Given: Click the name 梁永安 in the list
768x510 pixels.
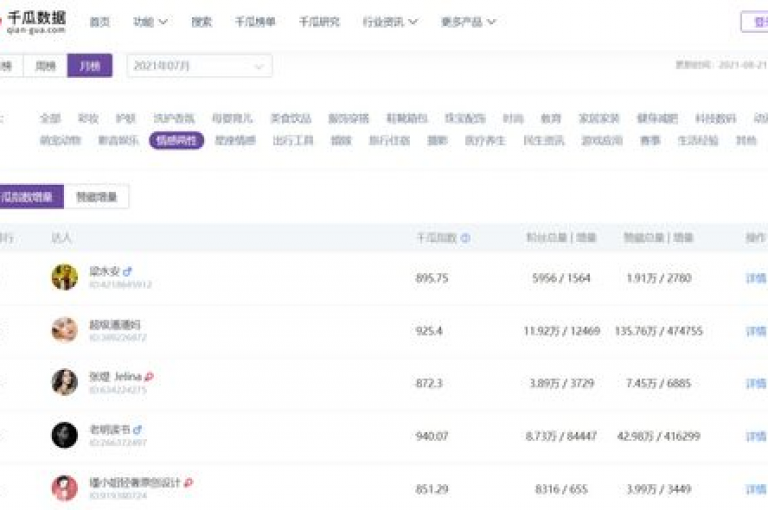Looking at the screenshot, I should click(x=105, y=271).
